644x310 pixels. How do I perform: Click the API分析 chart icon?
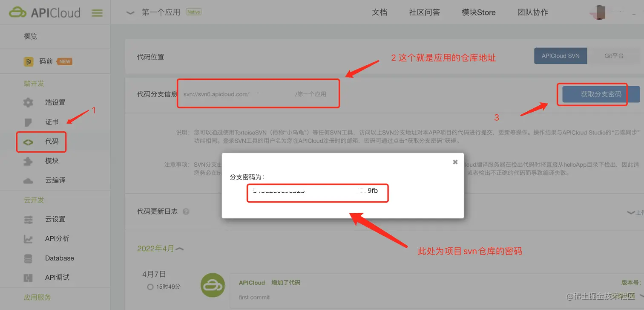(x=28, y=239)
